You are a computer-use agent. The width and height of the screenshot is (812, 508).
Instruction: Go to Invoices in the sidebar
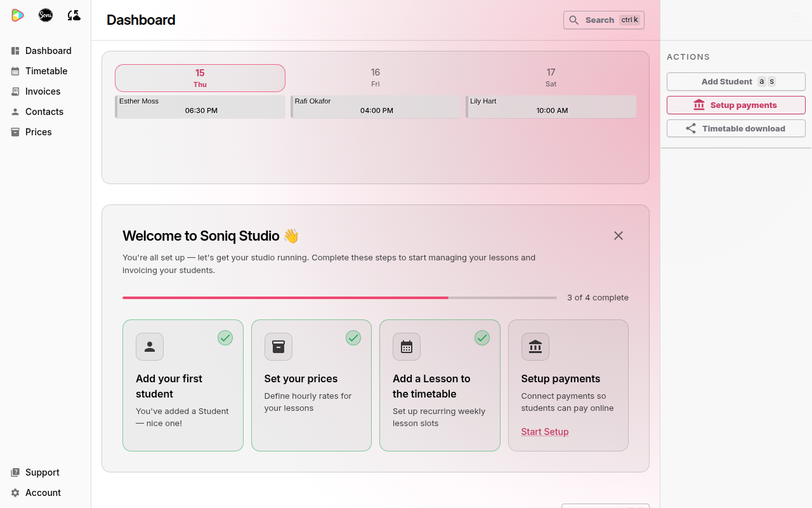click(x=45, y=91)
